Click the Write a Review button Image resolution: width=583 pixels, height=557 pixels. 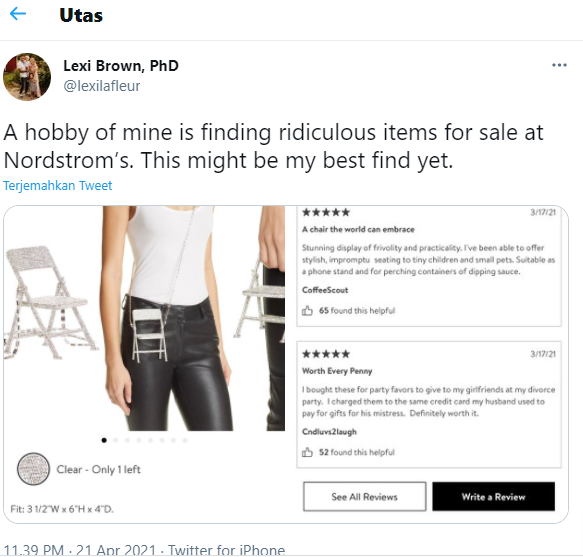coord(493,496)
